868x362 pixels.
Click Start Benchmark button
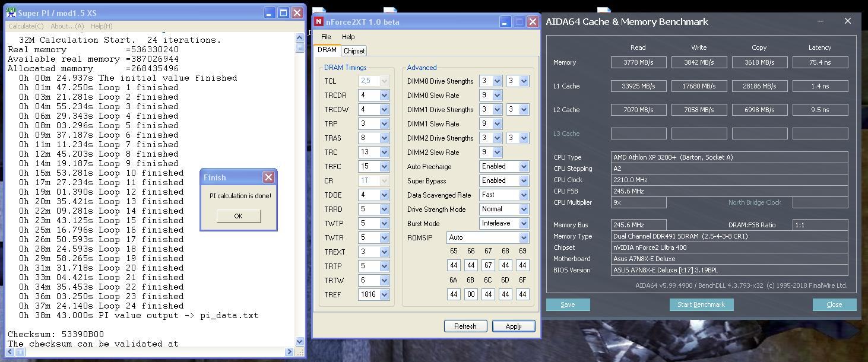pyautogui.click(x=701, y=304)
